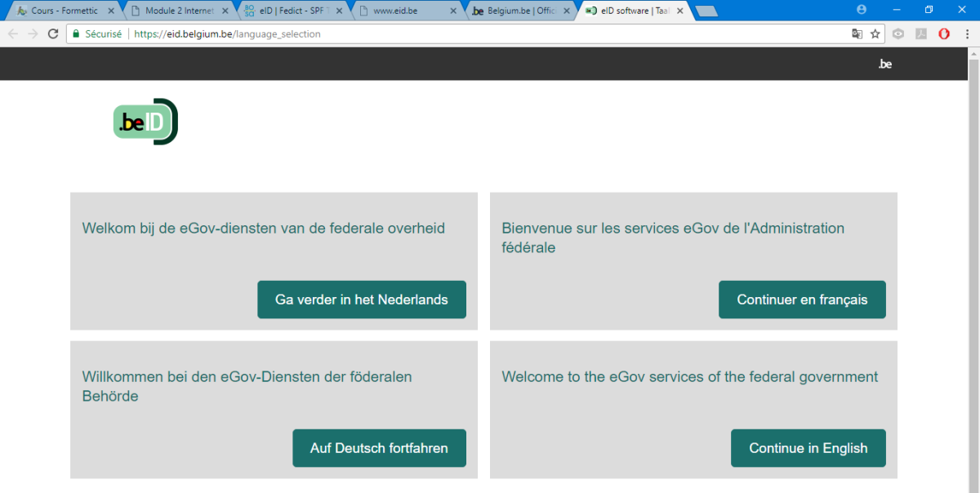Open the Opera extension icon

[x=944, y=34]
